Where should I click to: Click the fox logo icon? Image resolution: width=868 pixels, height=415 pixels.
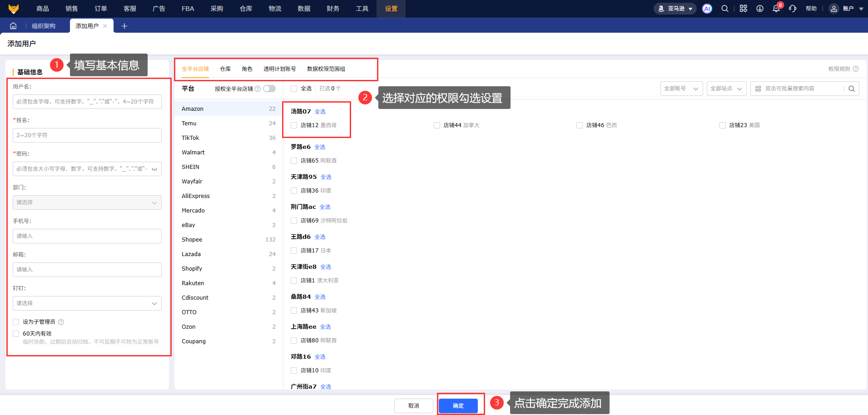click(14, 9)
